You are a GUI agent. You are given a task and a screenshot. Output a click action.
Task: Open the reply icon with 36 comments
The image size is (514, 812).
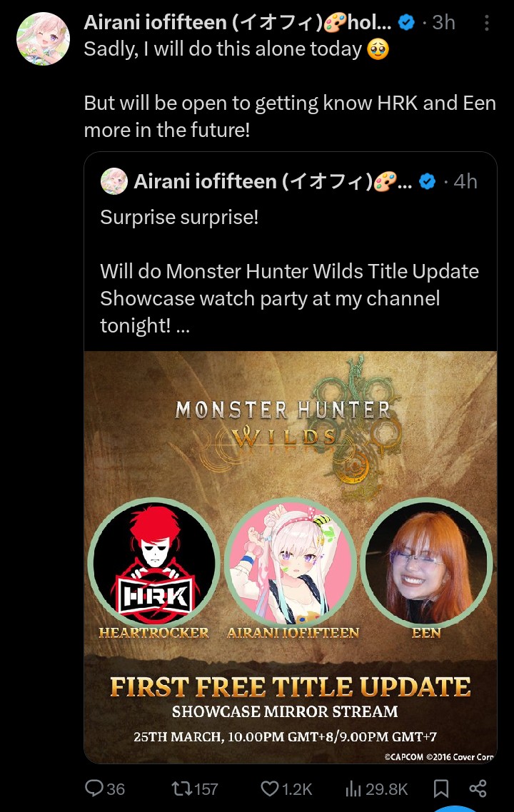click(95, 788)
